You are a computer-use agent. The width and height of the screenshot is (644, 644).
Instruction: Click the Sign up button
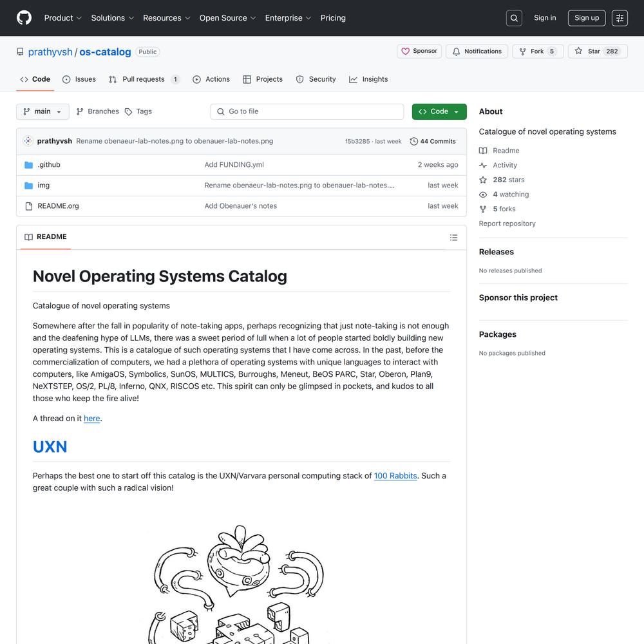(586, 18)
